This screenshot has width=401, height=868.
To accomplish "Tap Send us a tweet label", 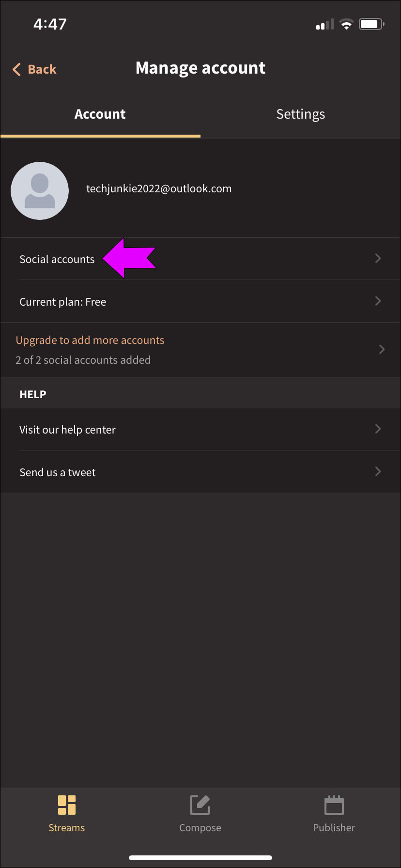I will (58, 472).
